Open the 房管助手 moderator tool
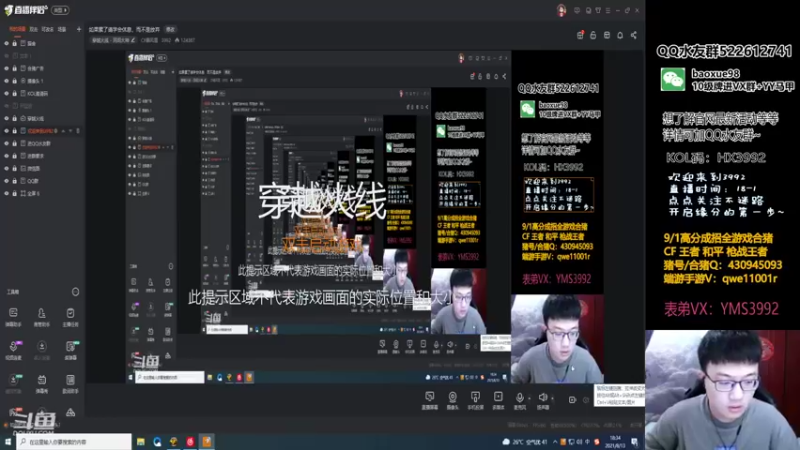Viewport: 800px width, 450px height. pos(42,316)
